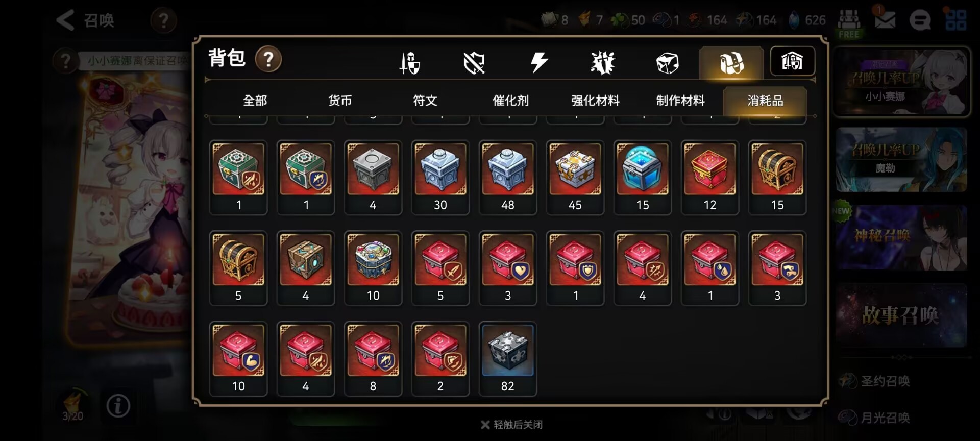Select the silver chest with count 82

[x=508, y=359]
